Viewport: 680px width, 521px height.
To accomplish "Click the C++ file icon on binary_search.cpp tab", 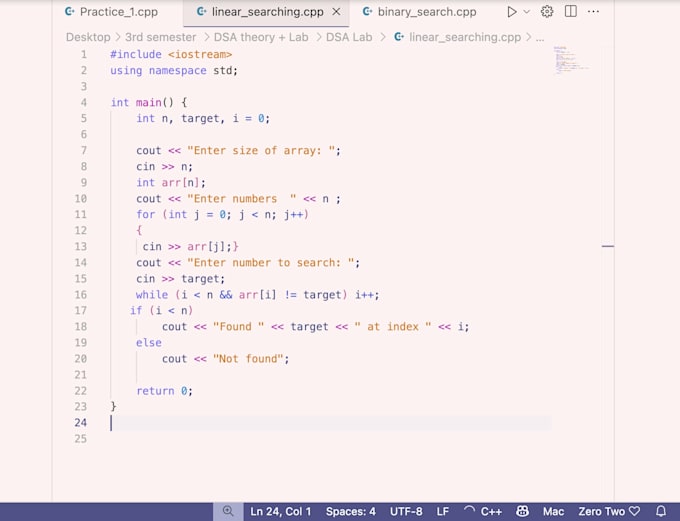I will tap(367, 12).
